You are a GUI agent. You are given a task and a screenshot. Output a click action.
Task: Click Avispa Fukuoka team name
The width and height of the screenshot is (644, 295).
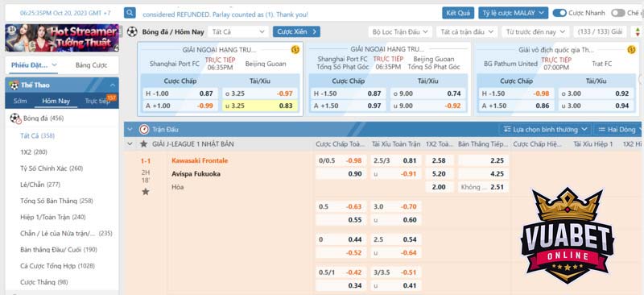click(196, 173)
